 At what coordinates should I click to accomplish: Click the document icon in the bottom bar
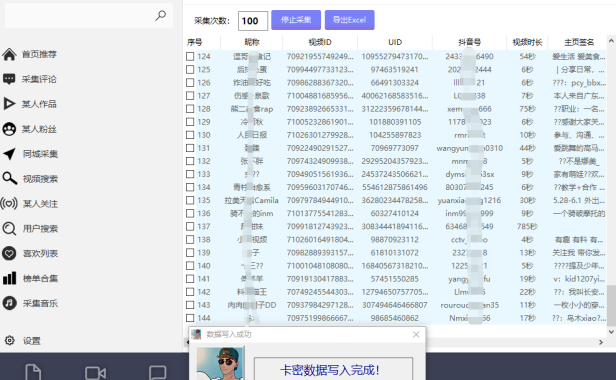[x=33, y=372]
